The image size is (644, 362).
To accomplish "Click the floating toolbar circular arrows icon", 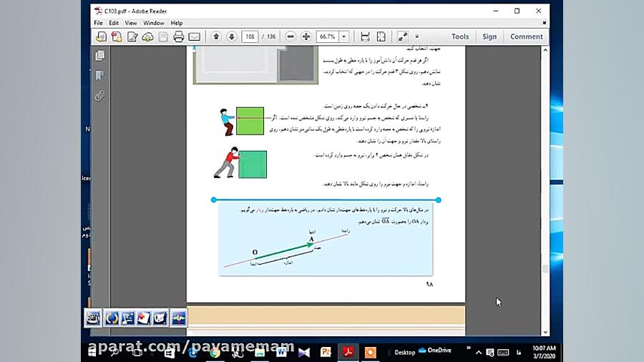I will pyautogui.click(x=112, y=318).
